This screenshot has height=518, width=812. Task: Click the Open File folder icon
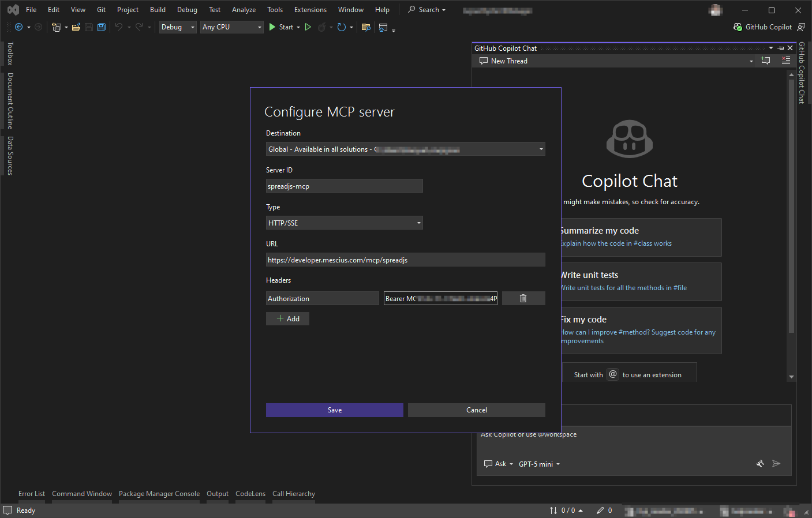point(76,27)
